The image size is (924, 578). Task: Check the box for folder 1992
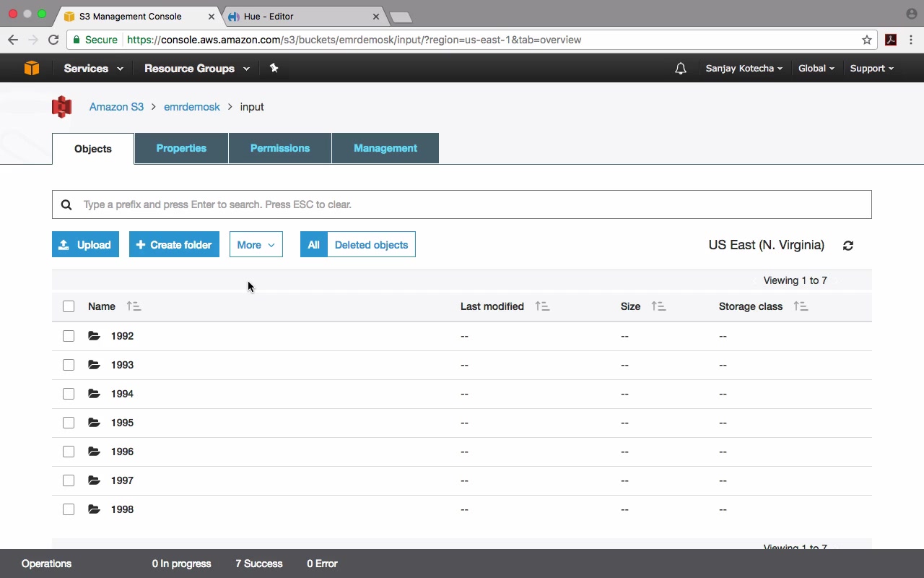click(x=69, y=336)
